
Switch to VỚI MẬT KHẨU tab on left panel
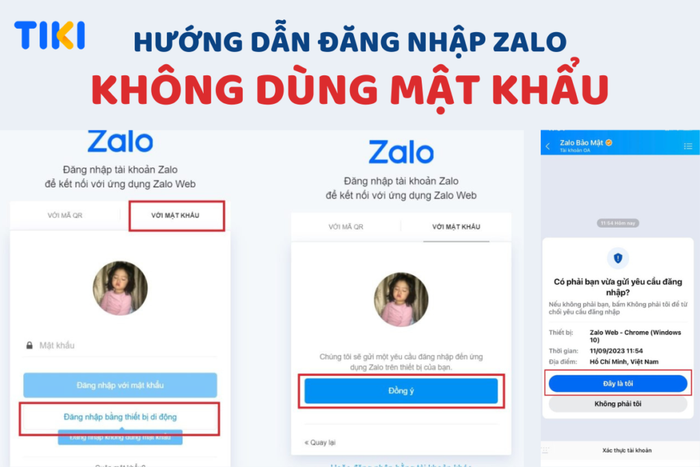[x=175, y=215]
